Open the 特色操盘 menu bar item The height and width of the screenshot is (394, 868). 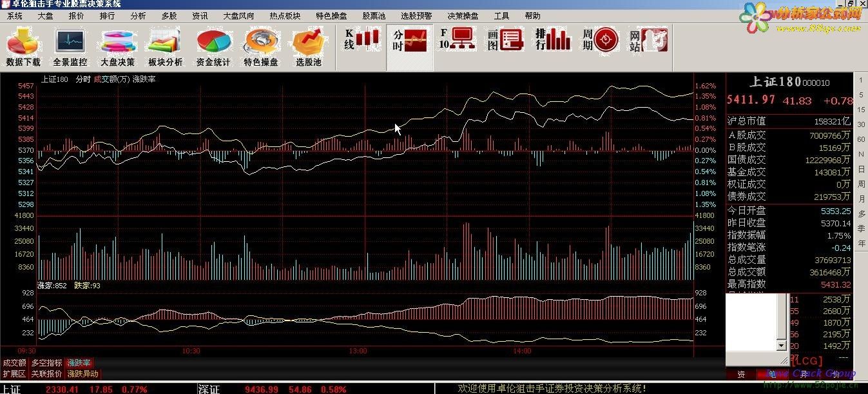(x=331, y=15)
